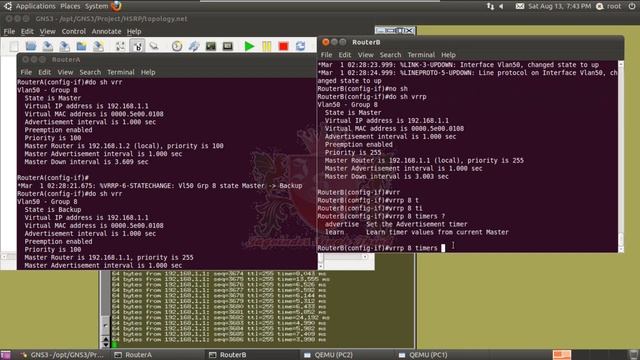
Task: Open GNS3 View menu
Action: 47,31
